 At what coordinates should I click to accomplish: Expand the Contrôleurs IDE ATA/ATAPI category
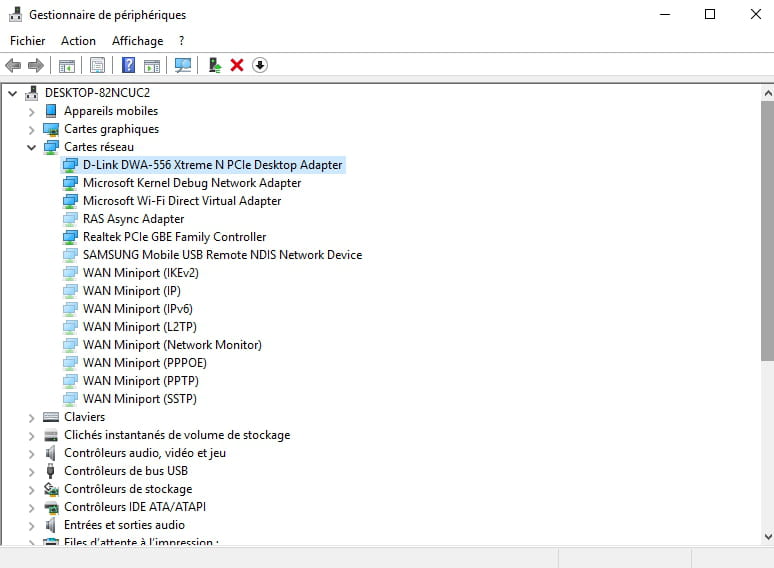click(32, 508)
